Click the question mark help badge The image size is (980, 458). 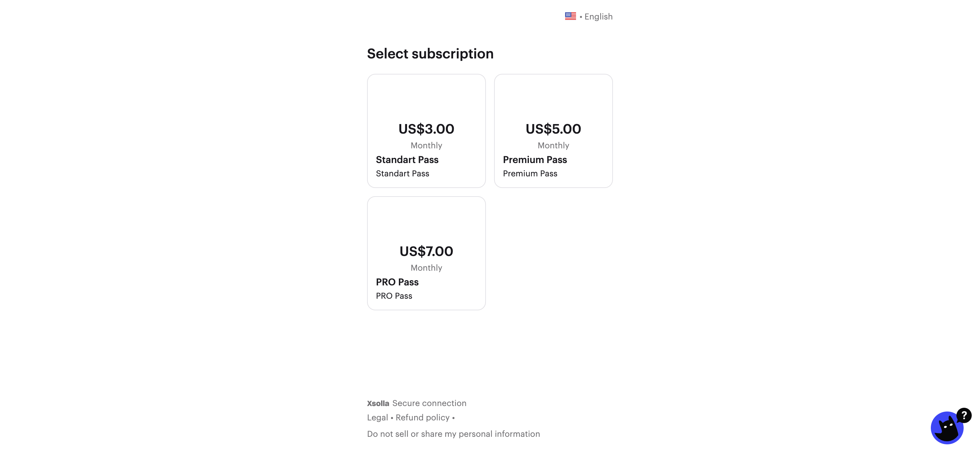click(964, 415)
